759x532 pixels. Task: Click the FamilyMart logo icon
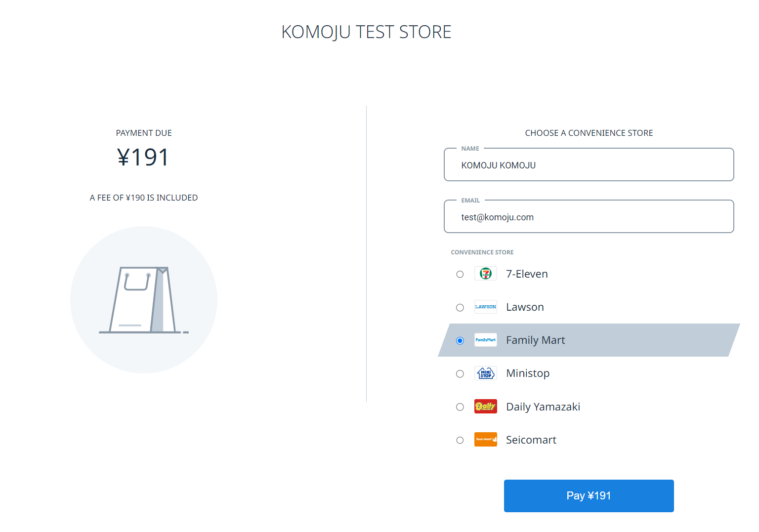[x=485, y=340]
